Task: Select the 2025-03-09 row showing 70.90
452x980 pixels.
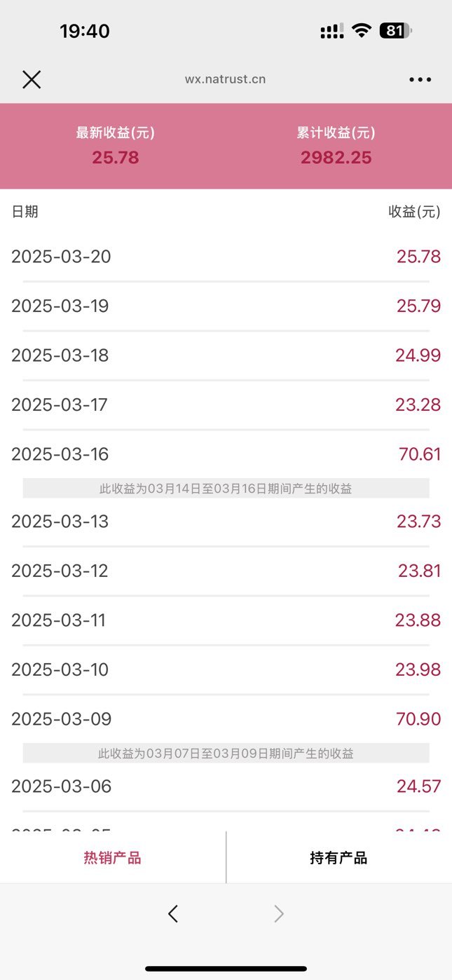Action: click(x=226, y=719)
